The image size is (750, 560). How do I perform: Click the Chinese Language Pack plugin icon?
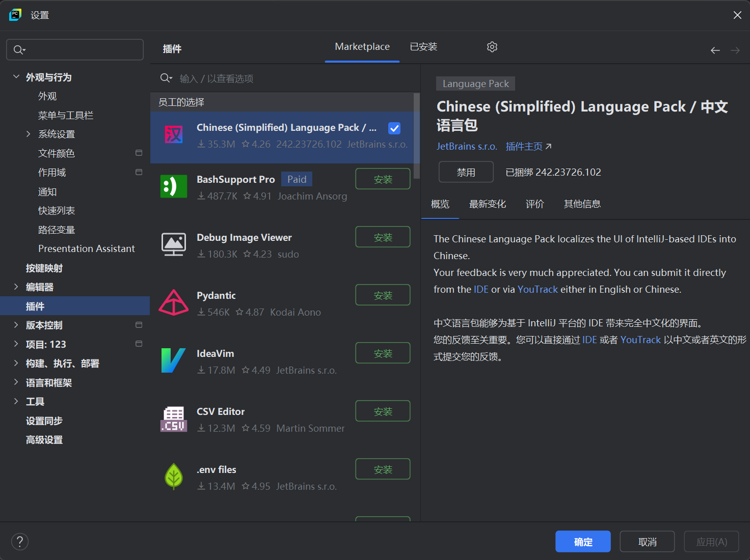[x=174, y=135]
